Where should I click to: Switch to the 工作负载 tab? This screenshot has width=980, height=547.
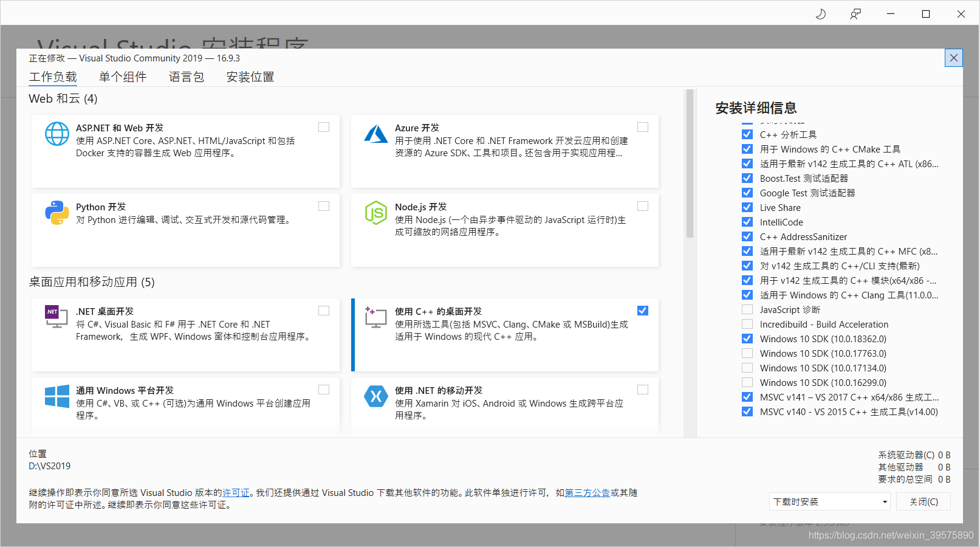[53, 77]
